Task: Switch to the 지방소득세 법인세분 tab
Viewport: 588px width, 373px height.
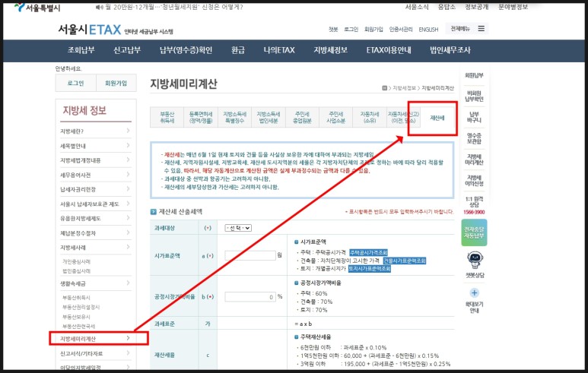Action: tap(268, 117)
